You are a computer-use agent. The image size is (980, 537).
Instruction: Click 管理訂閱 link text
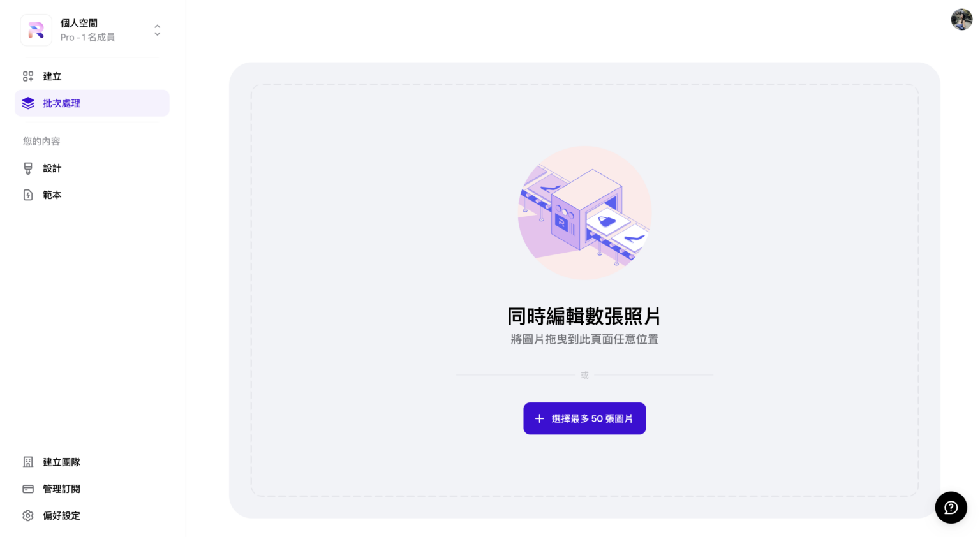62,489
